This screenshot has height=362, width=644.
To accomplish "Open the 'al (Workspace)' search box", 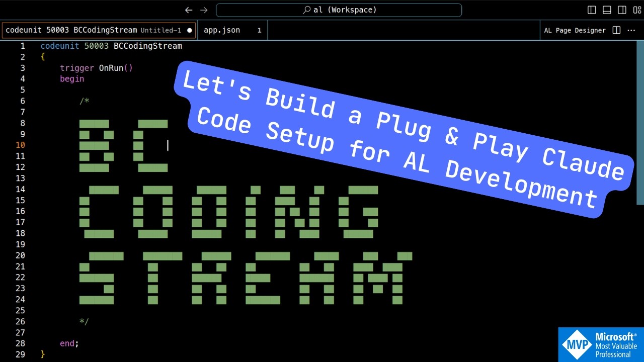I will [339, 10].
